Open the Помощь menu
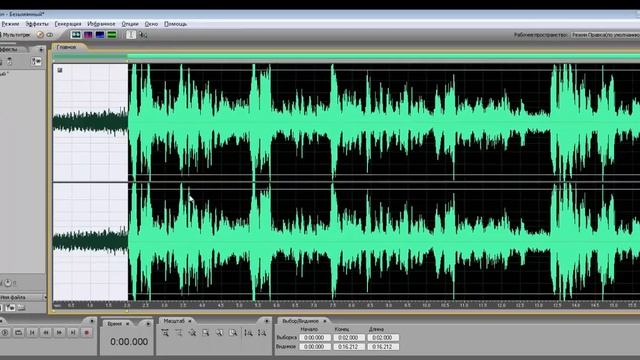 coord(176,24)
